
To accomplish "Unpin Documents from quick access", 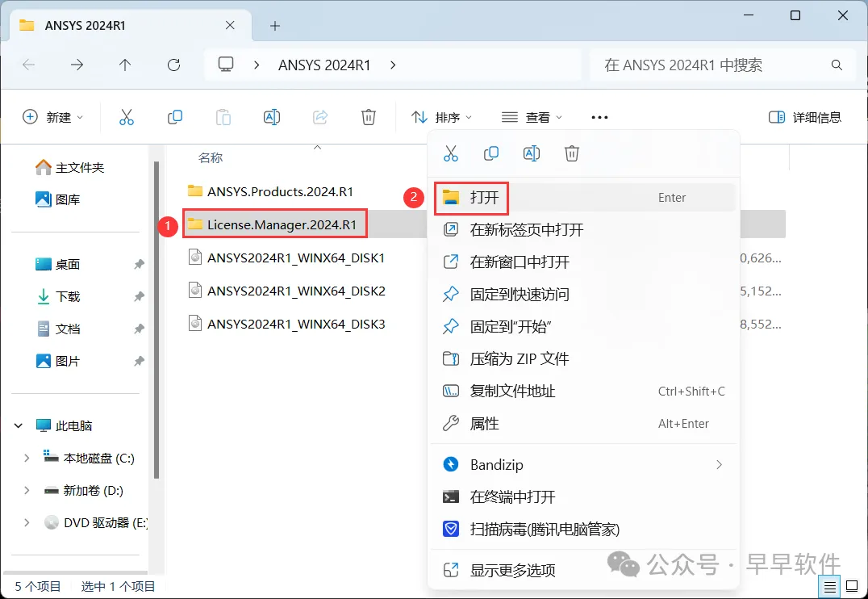I will (x=139, y=329).
